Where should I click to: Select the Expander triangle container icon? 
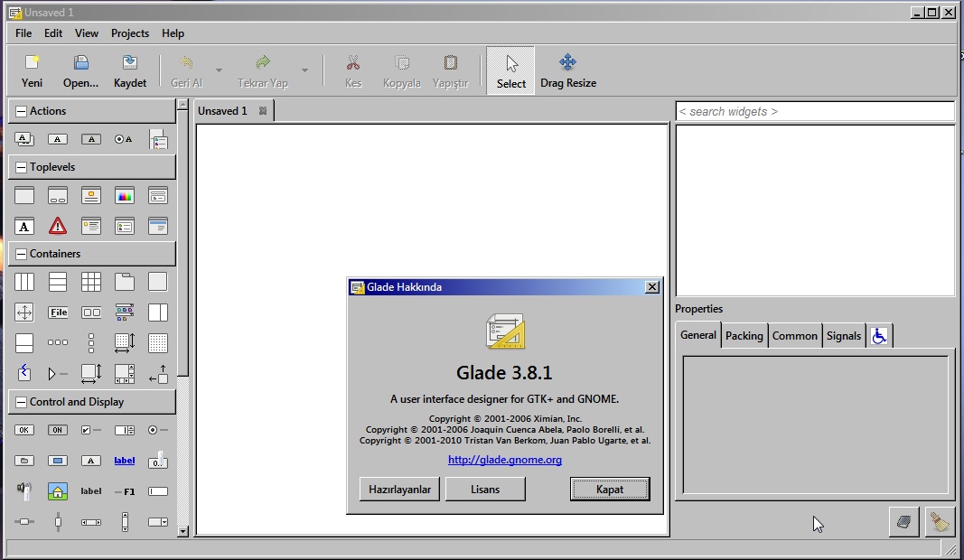58,374
